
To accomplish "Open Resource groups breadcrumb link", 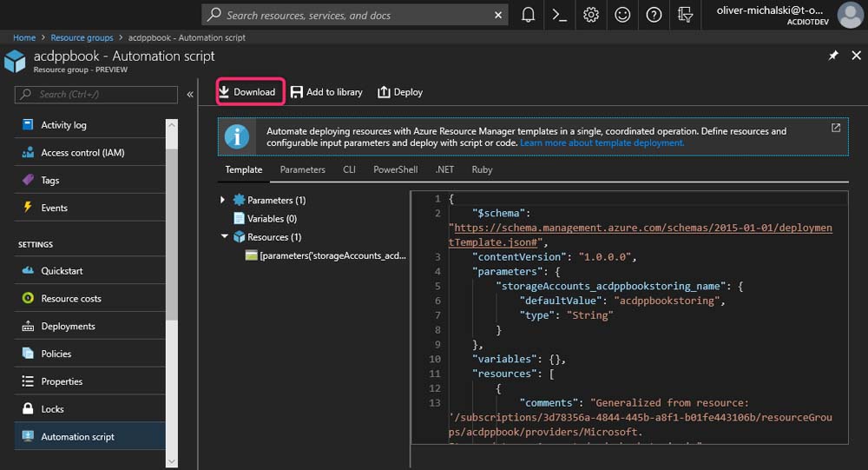I will tap(82, 37).
